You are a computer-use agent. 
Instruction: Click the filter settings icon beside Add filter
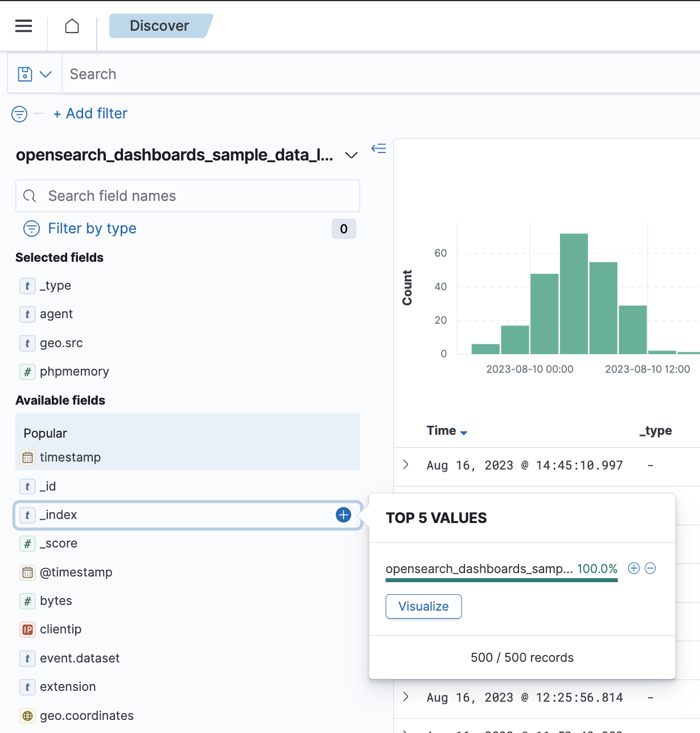point(19,114)
